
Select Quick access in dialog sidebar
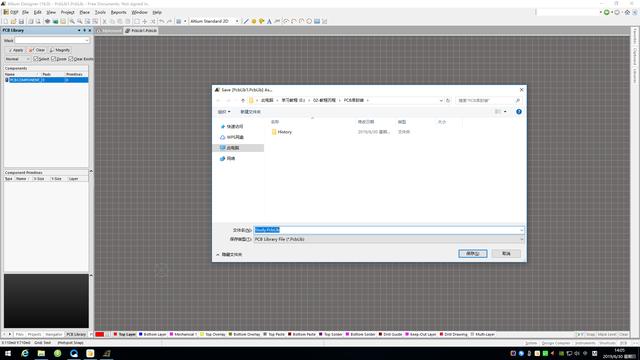(231, 127)
